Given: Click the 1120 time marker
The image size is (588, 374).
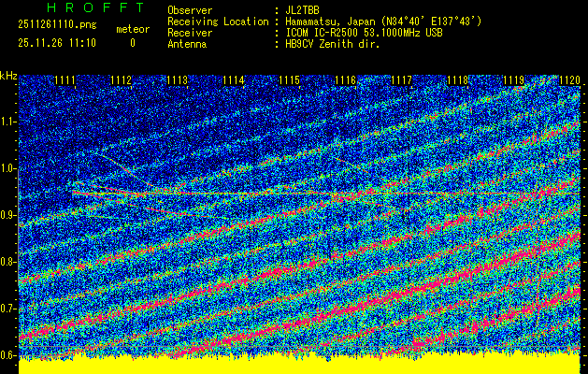Looking at the screenshot, I should pos(568,80).
